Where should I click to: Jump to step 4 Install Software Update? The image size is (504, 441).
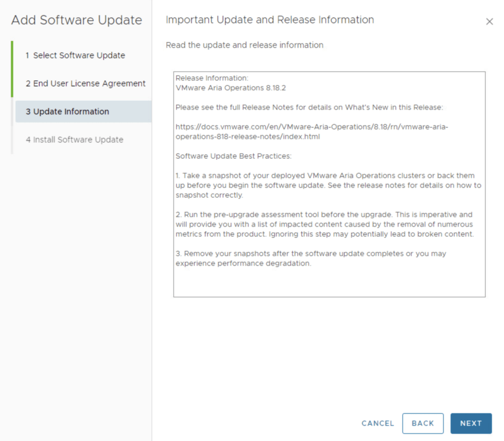(x=74, y=140)
